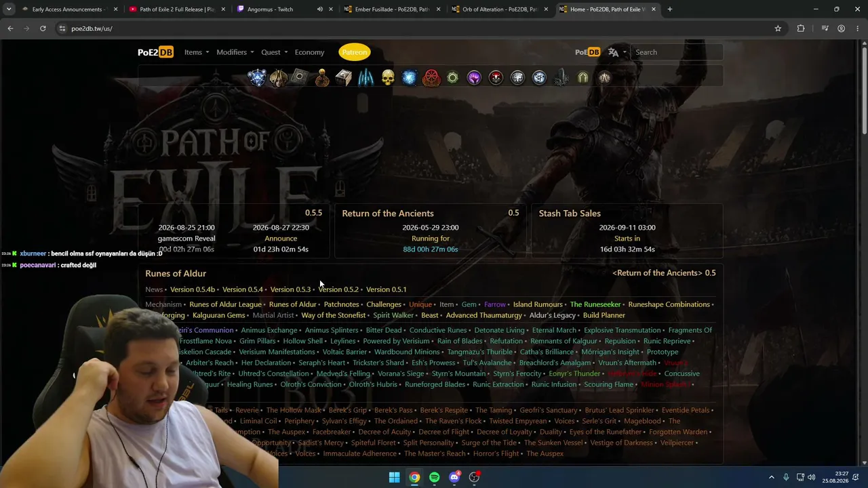Open the Economy menu item
This screenshot has height=488, width=868.
pyautogui.click(x=309, y=52)
